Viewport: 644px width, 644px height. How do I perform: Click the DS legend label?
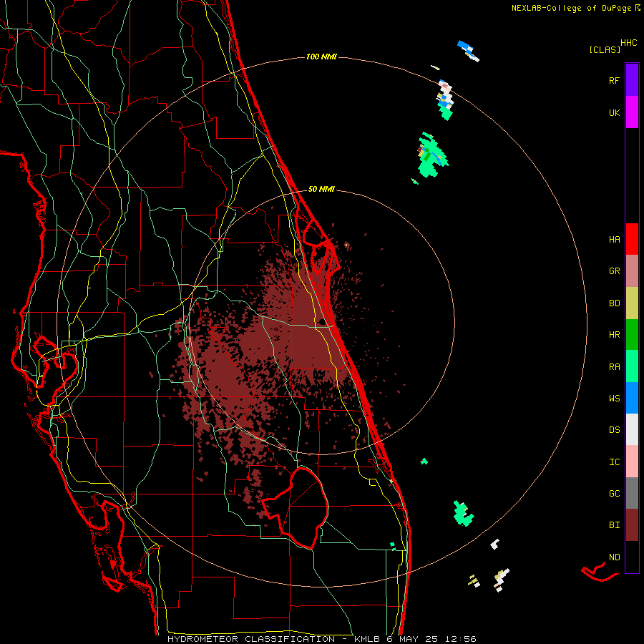pos(614,430)
